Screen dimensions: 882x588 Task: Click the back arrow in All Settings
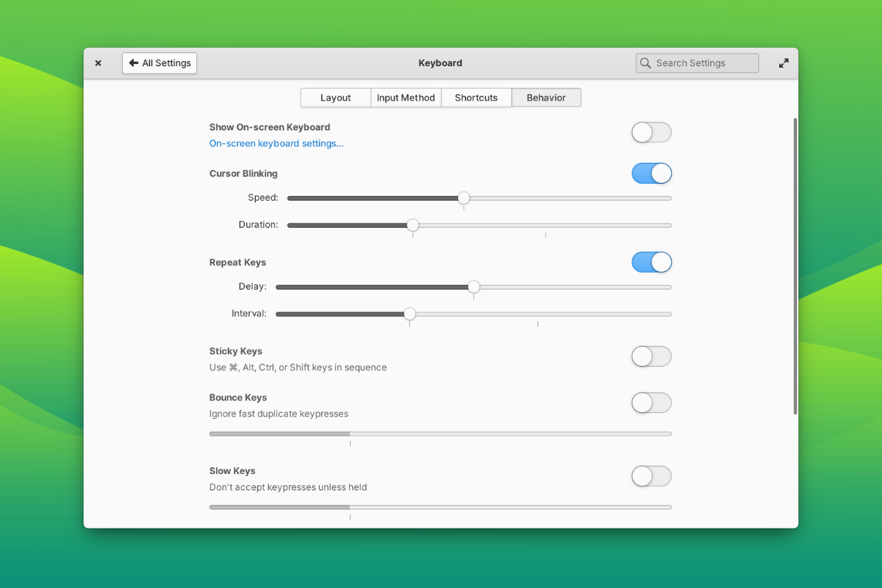(x=132, y=62)
